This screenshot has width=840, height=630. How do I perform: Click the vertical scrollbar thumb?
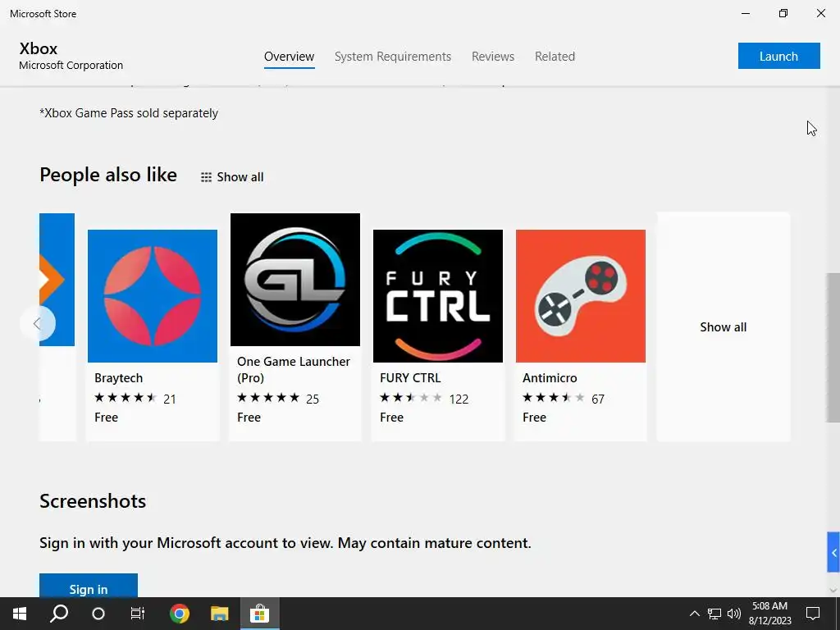click(833, 347)
